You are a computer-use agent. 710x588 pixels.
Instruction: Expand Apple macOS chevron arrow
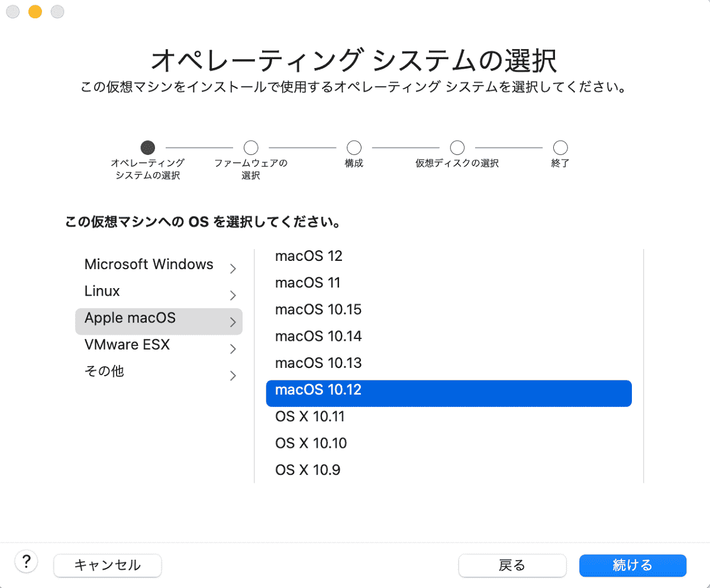pos(233,322)
